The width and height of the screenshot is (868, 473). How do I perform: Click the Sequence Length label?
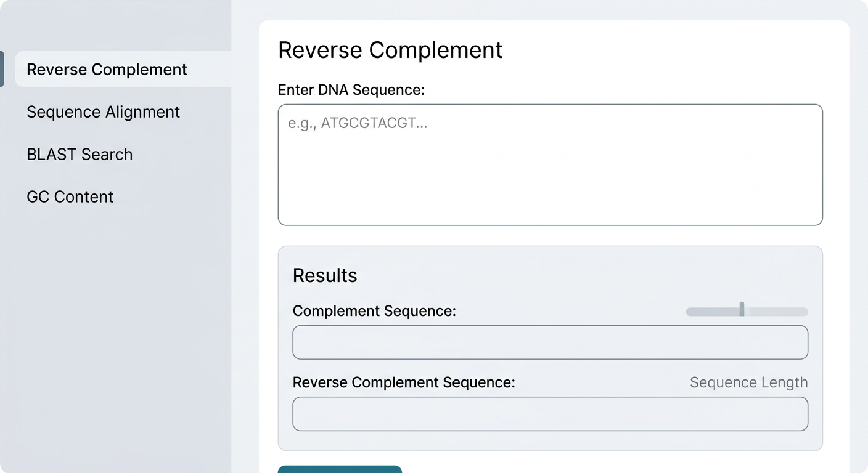[x=748, y=382]
